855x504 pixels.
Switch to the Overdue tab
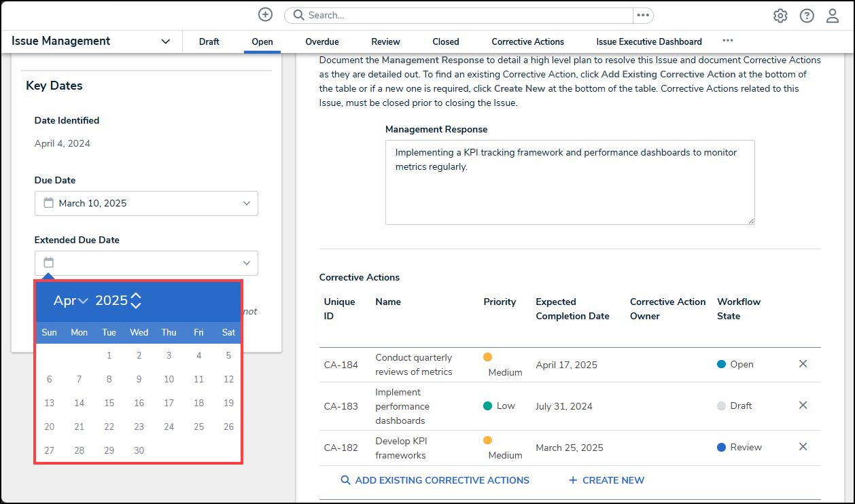(321, 42)
